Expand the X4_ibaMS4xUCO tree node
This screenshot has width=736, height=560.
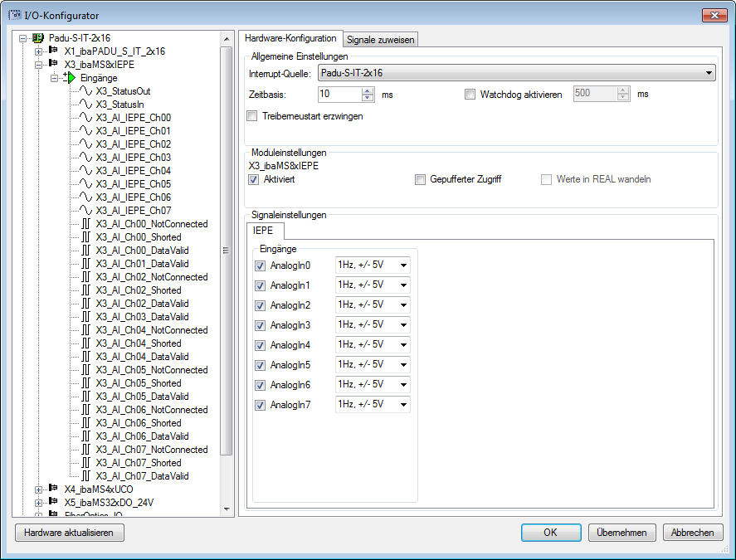[38, 489]
